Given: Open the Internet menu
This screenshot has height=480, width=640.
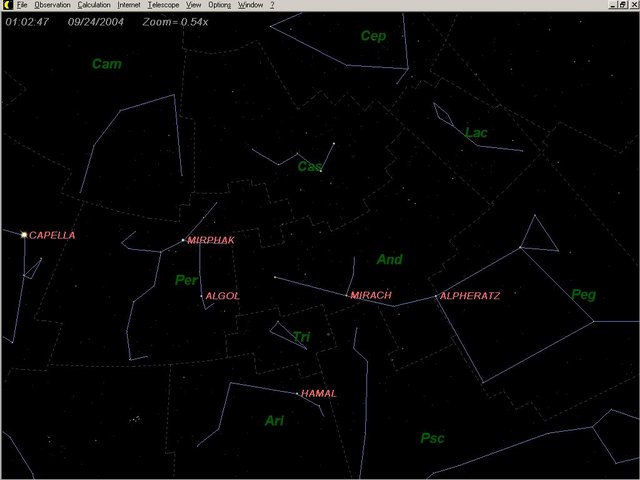Looking at the screenshot, I should pyautogui.click(x=129, y=5).
